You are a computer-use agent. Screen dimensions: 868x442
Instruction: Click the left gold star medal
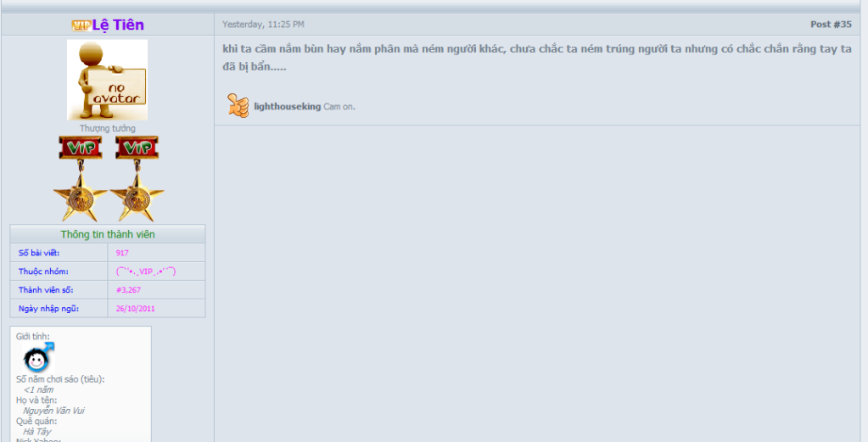pos(81,193)
